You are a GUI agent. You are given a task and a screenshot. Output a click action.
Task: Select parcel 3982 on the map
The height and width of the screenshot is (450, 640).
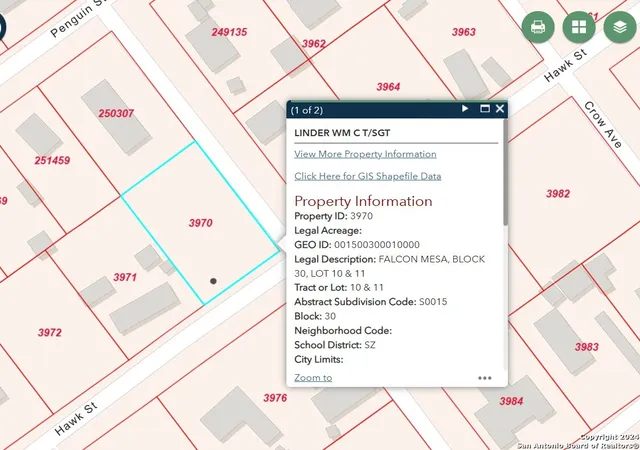[558, 194]
